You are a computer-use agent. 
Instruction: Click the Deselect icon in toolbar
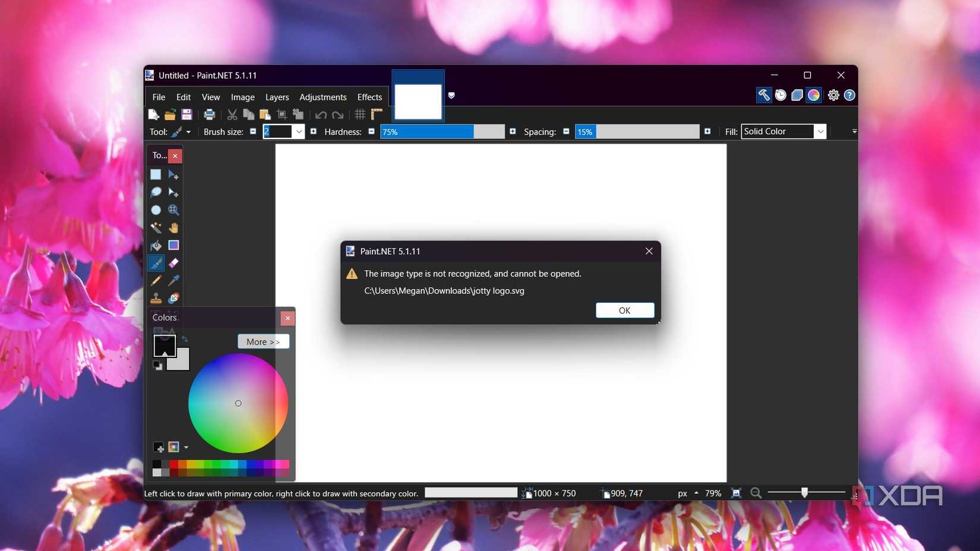(298, 115)
